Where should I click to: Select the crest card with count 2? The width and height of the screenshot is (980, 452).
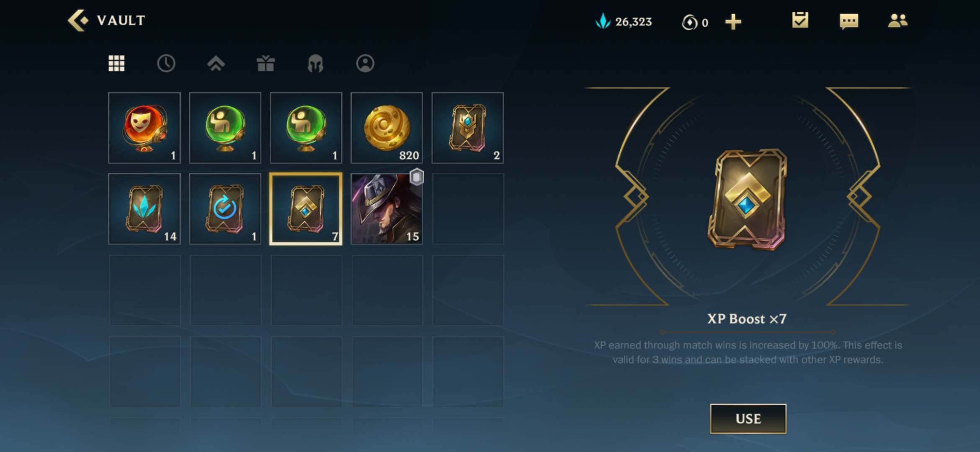pos(467,128)
